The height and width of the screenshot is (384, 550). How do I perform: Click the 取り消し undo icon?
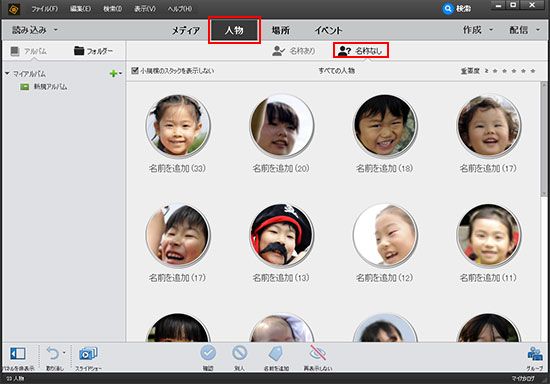pos(53,353)
